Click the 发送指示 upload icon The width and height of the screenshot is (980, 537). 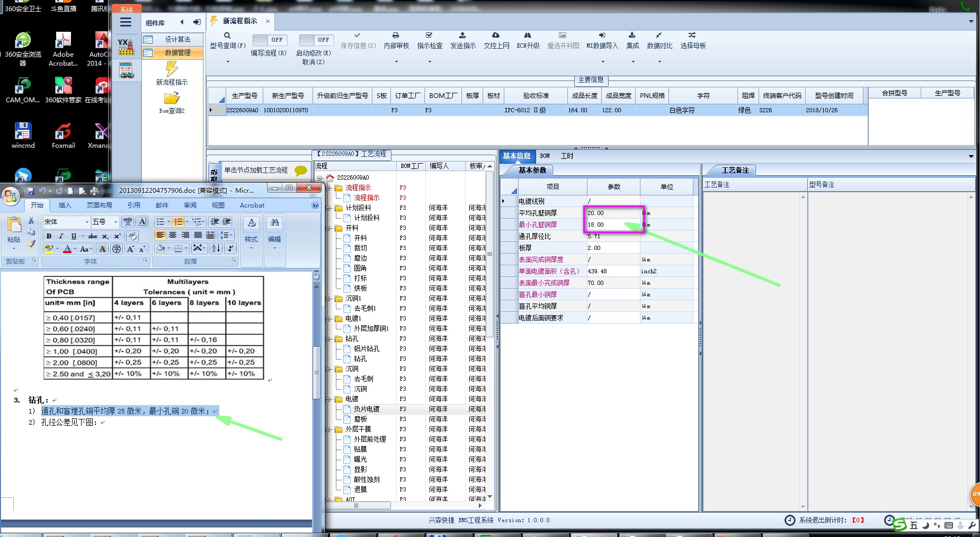click(462, 35)
